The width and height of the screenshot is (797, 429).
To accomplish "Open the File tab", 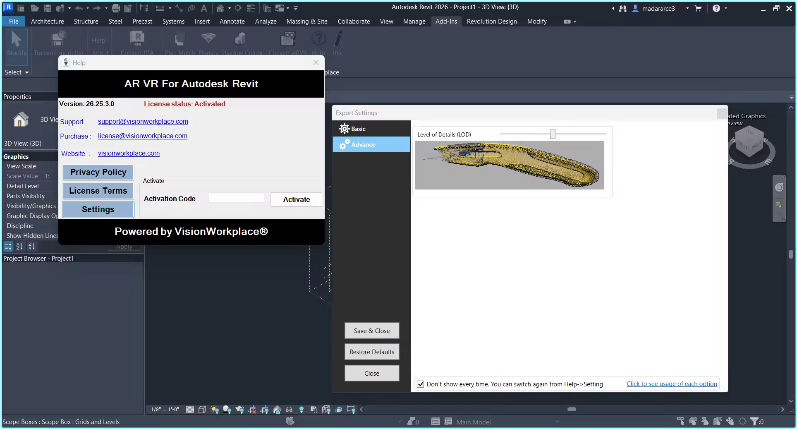I will tap(14, 21).
